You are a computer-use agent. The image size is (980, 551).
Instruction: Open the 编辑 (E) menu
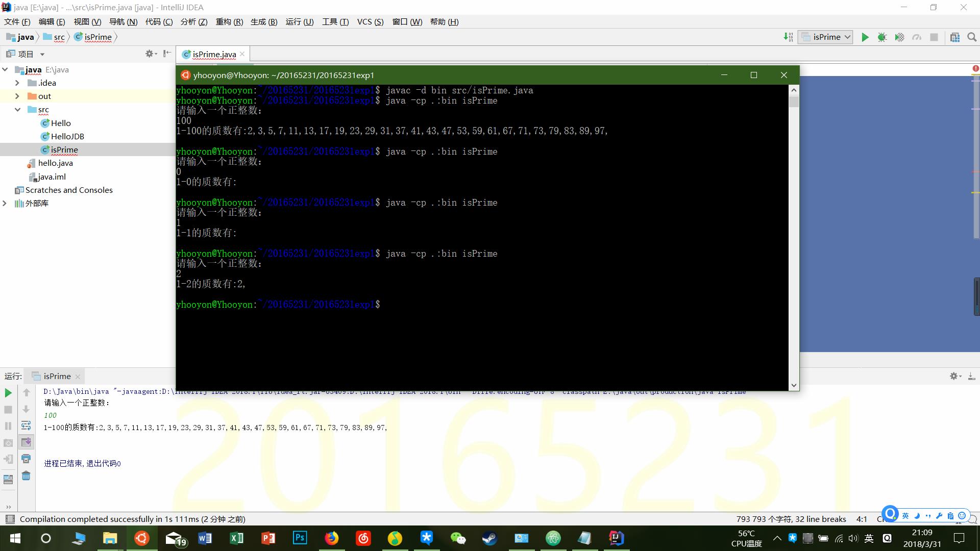[x=52, y=22]
